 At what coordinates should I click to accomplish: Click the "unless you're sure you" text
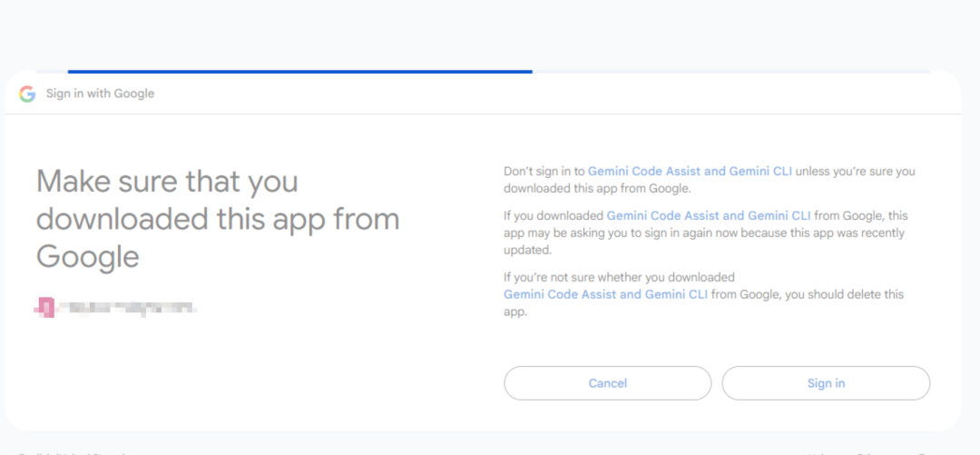[855, 171]
